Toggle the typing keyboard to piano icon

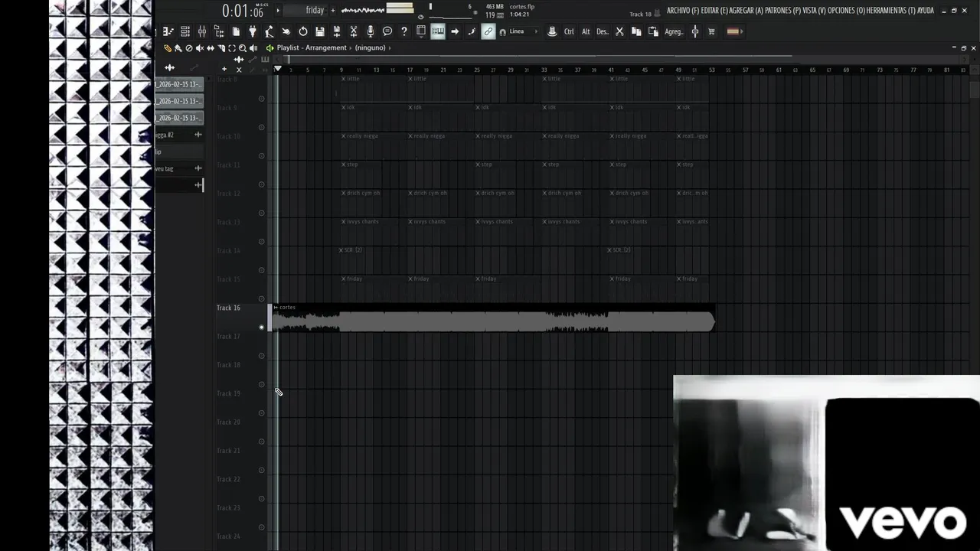tap(438, 31)
